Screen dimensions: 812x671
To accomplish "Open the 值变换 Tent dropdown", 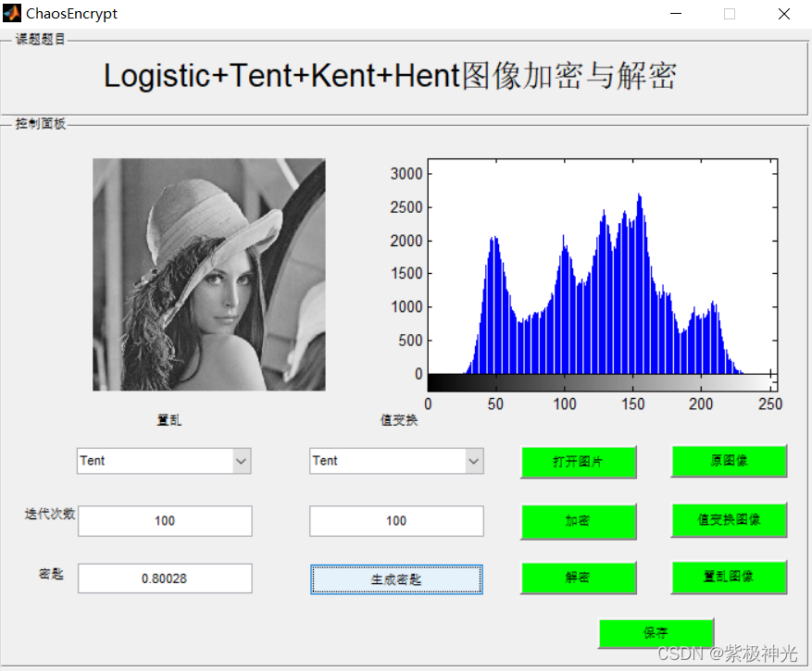I will (x=396, y=461).
